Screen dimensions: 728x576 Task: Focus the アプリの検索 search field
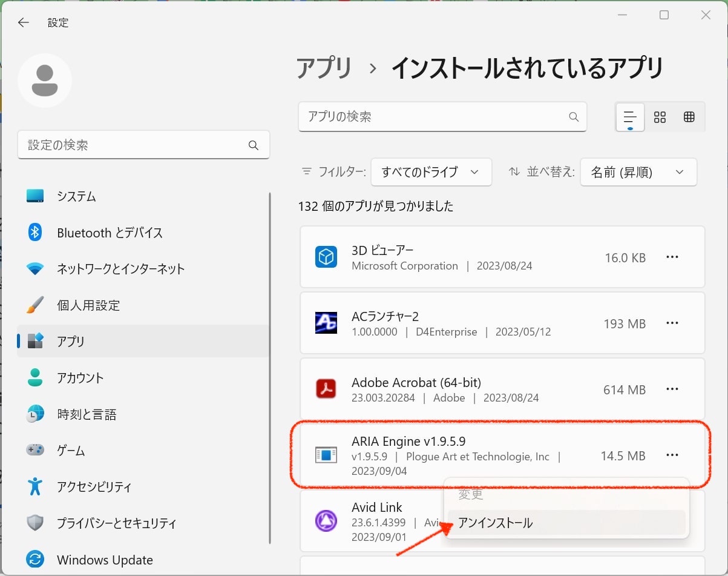442,117
